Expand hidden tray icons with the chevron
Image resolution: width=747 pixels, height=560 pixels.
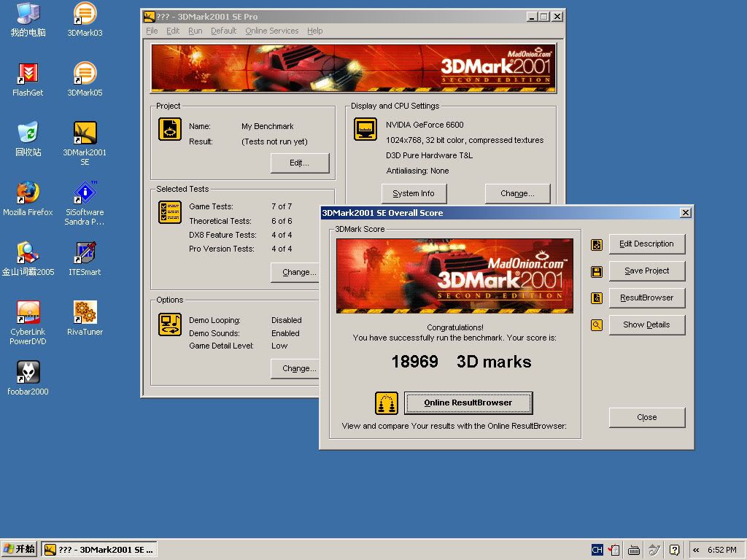[x=696, y=550]
